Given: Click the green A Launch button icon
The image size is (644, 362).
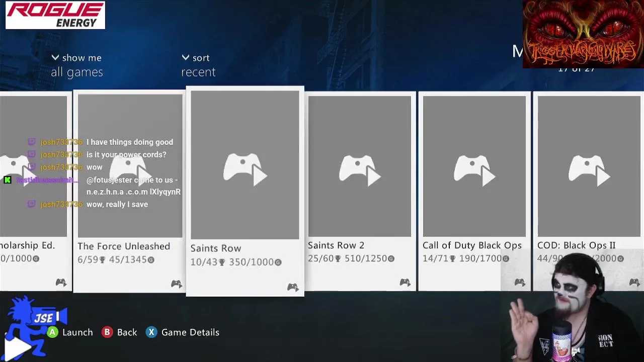Looking at the screenshot, I should pos(52,332).
